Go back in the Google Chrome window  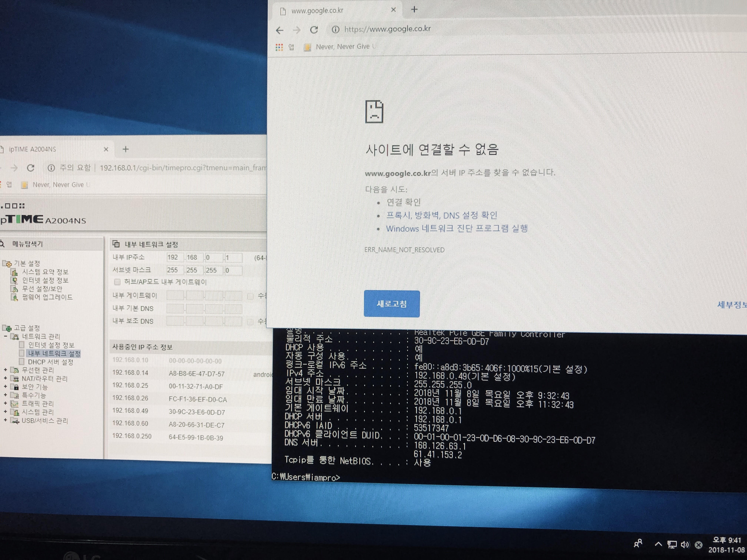click(x=280, y=30)
